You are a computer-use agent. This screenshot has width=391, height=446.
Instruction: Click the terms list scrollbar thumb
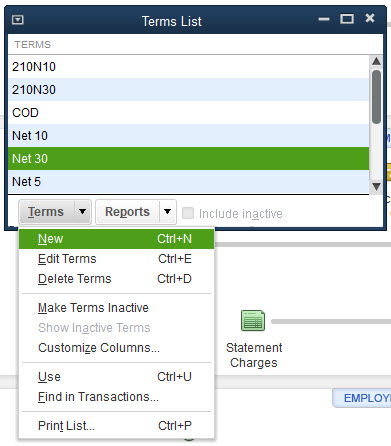pos(376,97)
